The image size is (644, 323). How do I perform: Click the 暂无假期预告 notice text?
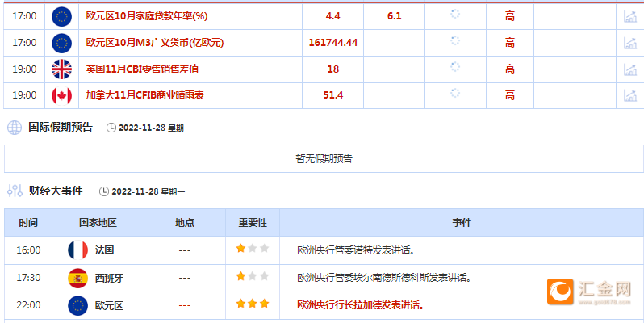pos(324,158)
